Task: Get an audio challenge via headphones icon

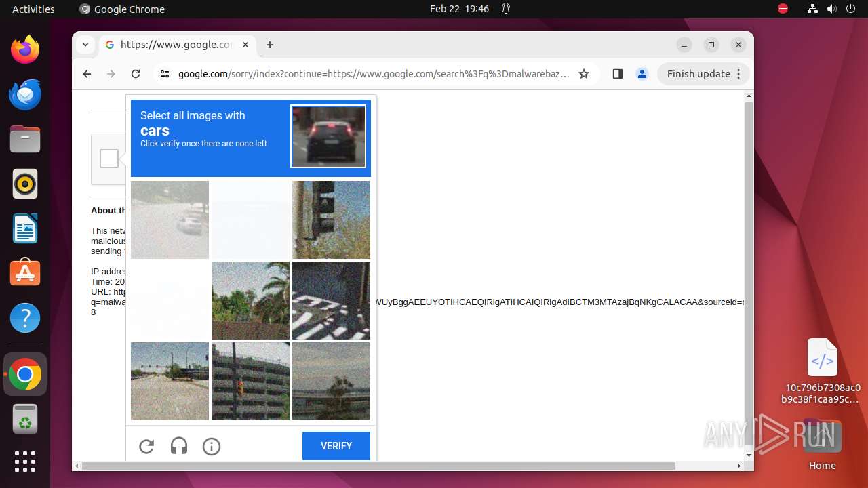Action: pos(179,446)
